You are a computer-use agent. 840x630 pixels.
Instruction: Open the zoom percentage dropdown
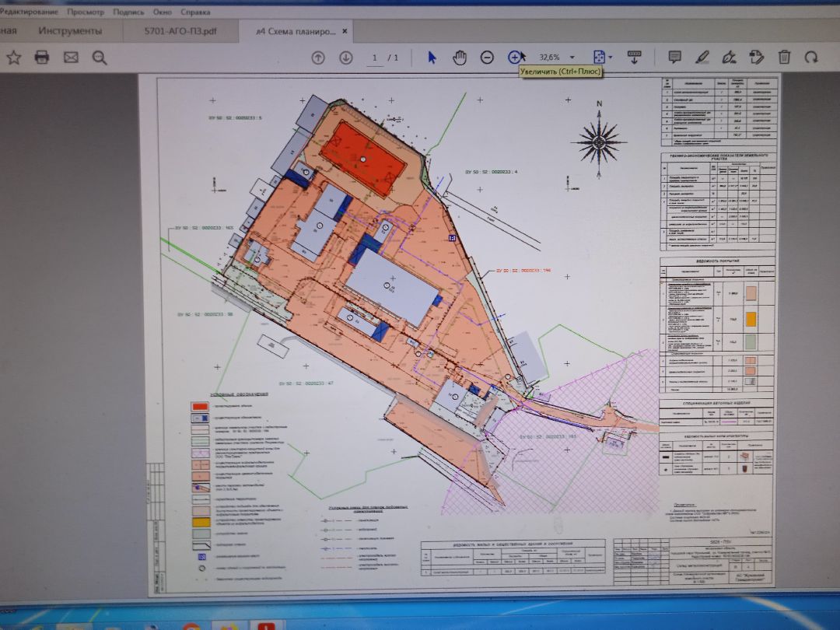pyautogui.click(x=572, y=57)
